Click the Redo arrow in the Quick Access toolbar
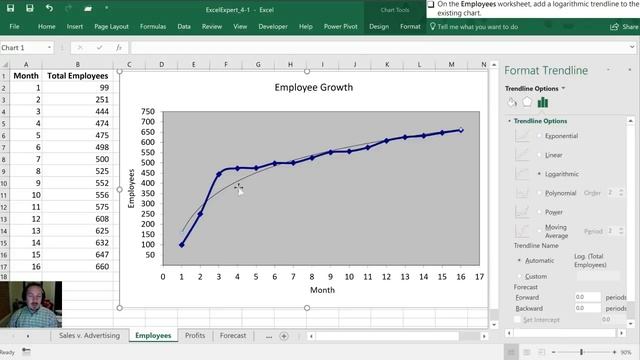 68,8
